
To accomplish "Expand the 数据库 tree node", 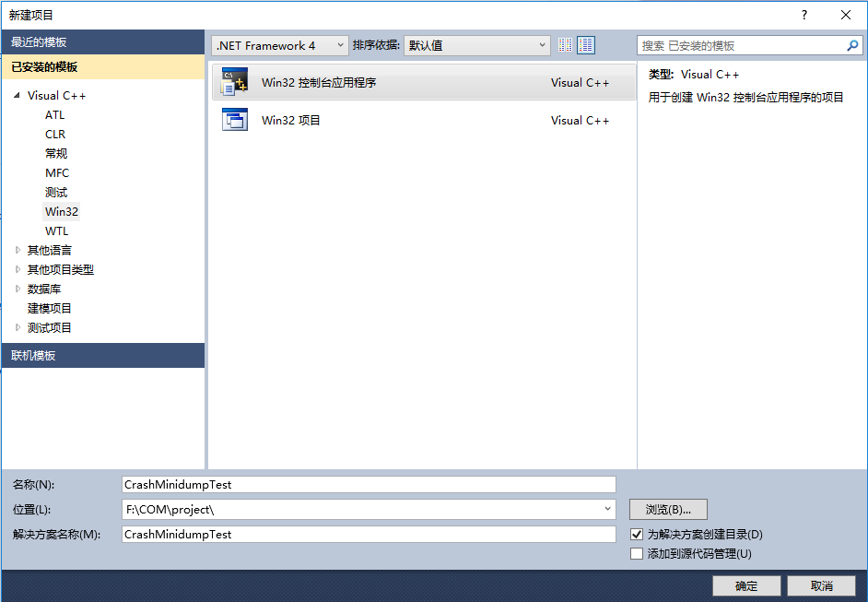I will point(18,289).
